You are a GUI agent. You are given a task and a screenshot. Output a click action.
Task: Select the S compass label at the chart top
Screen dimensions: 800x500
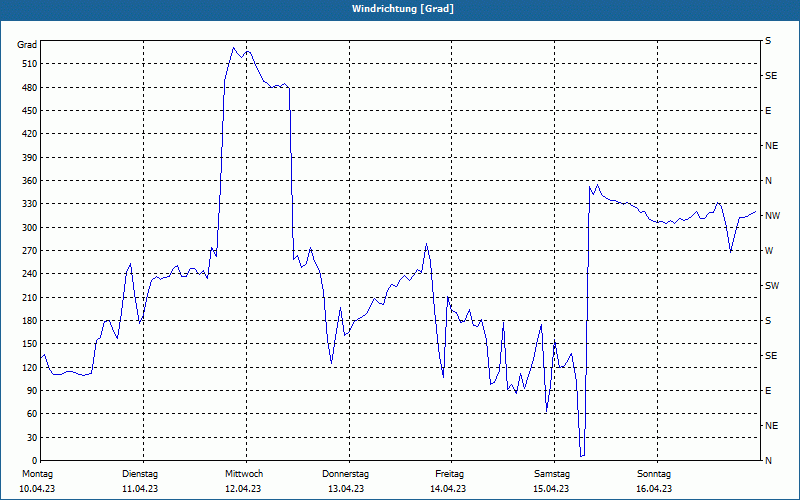tap(768, 41)
